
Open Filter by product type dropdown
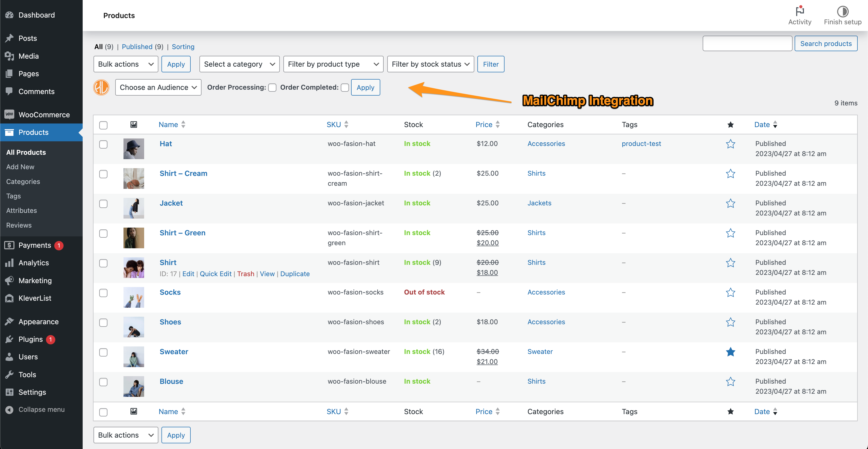(333, 64)
